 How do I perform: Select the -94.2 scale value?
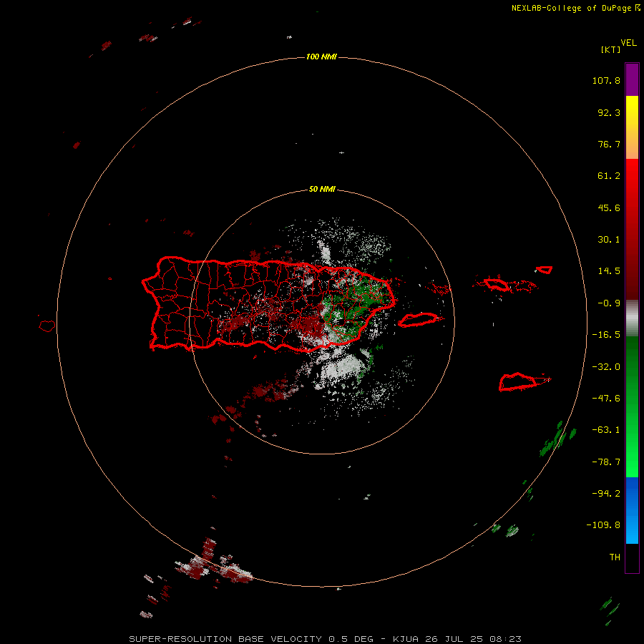point(606,493)
